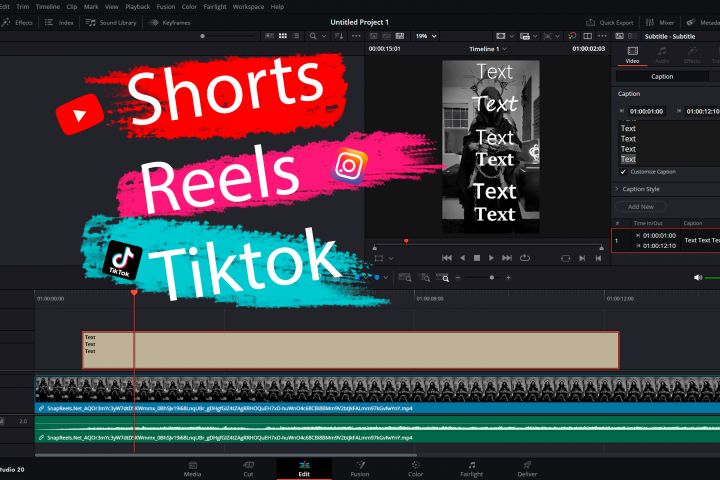This screenshot has height=480, width=720.
Task: Toggle dual viewer mode icon
Action: pyautogui.click(x=587, y=36)
